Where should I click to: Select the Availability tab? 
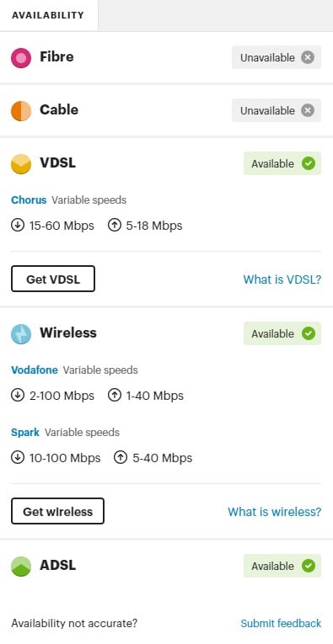pyautogui.click(x=49, y=15)
